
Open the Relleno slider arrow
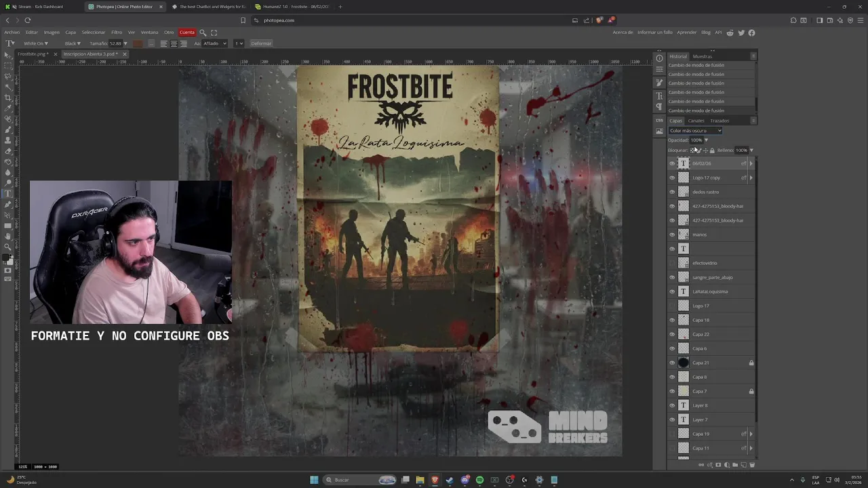coord(751,150)
